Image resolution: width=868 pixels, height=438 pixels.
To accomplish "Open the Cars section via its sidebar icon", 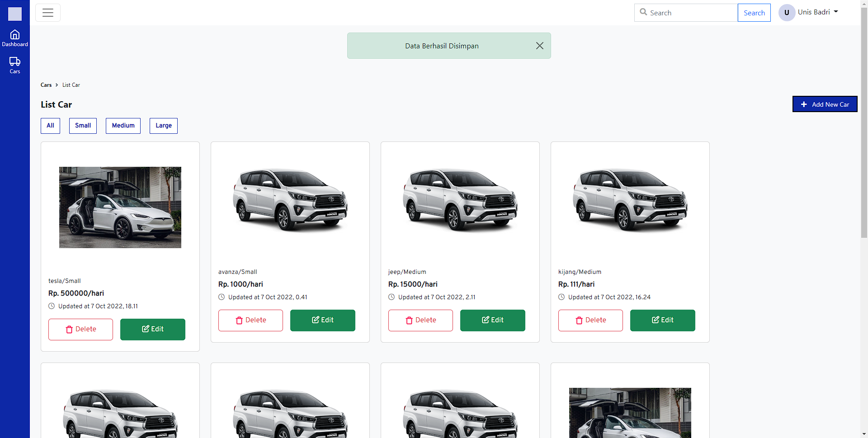I will point(15,62).
